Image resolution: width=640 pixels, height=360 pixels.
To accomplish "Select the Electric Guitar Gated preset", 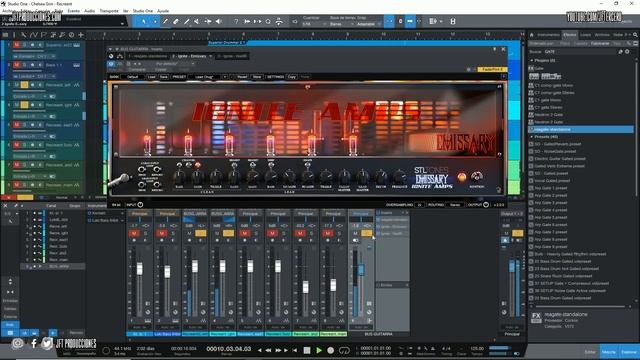I will point(560,159).
